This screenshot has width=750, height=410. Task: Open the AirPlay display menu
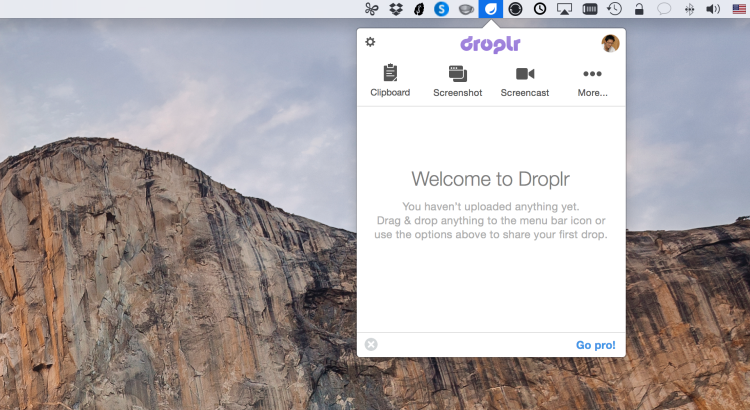(x=564, y=9)
